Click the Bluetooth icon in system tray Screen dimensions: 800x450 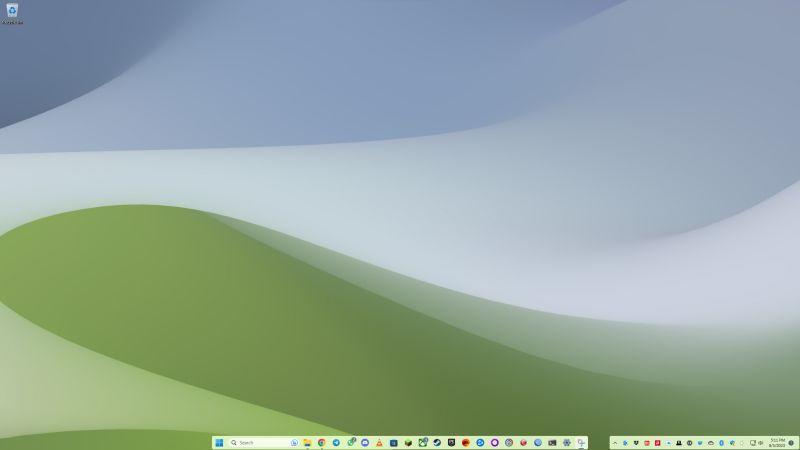pyautogui.click(x=721, y=443)
